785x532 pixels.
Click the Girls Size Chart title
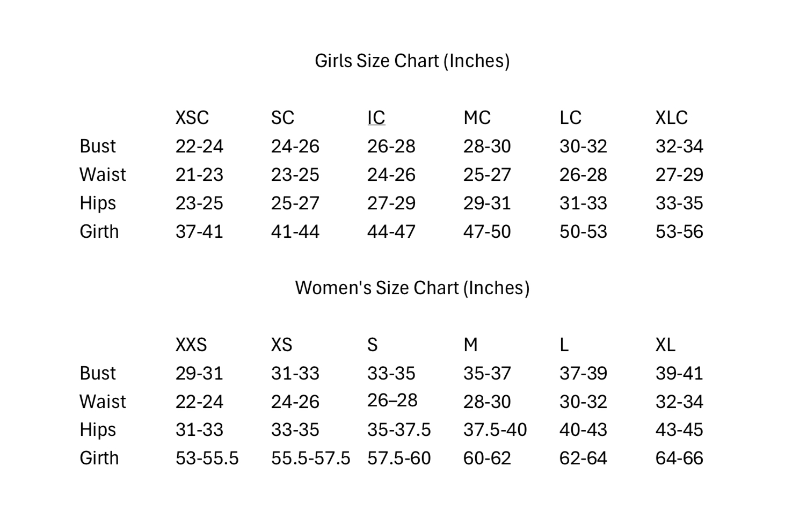(x=412, y=61)
